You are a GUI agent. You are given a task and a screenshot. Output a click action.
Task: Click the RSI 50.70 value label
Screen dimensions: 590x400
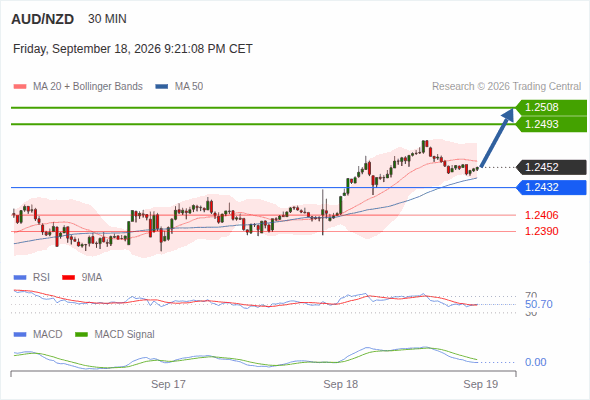[x=538, y=304]
